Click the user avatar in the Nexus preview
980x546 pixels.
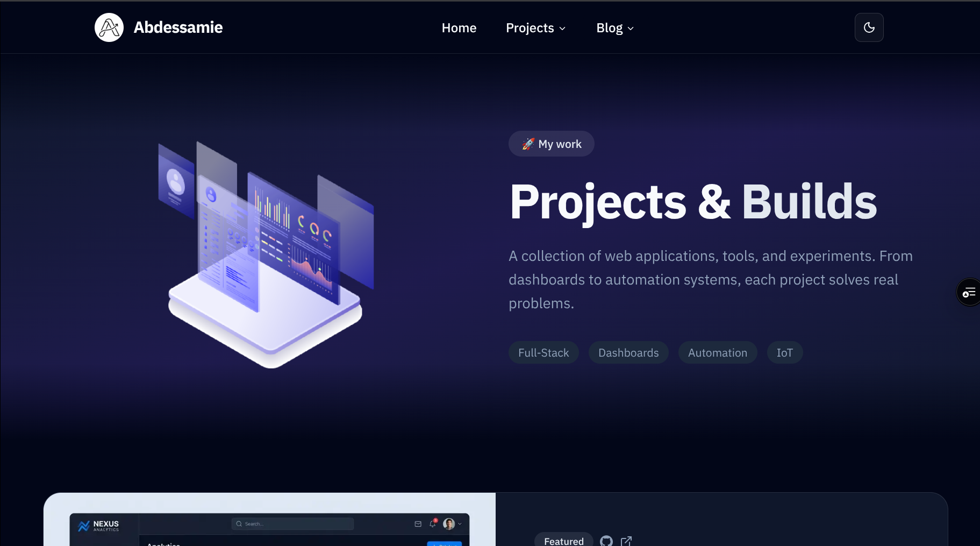click(449, 523)
